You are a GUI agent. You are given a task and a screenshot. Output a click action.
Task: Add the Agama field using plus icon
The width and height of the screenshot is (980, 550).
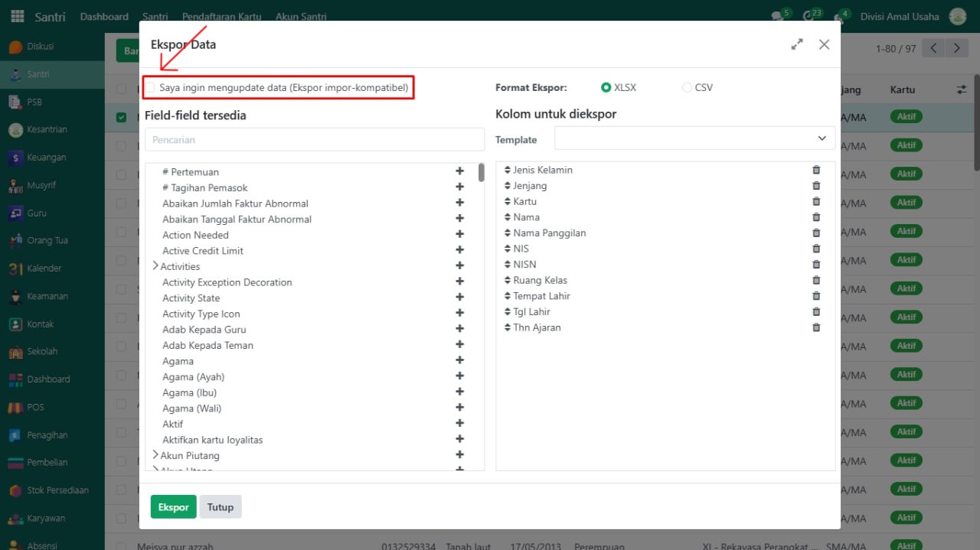pyautogui.click(x=460, y=360)
